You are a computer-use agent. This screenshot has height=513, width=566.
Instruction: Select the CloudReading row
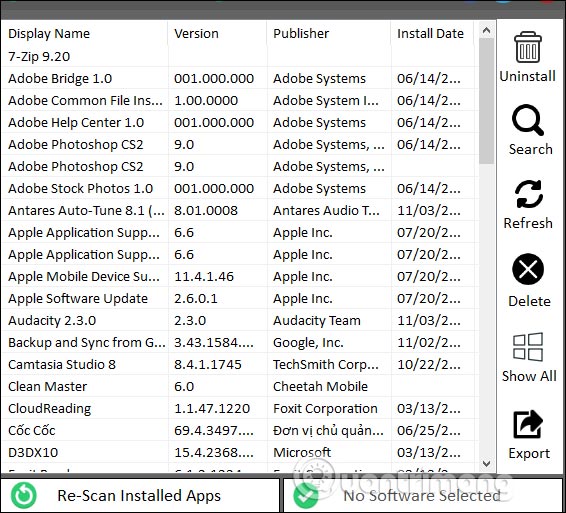240,409
